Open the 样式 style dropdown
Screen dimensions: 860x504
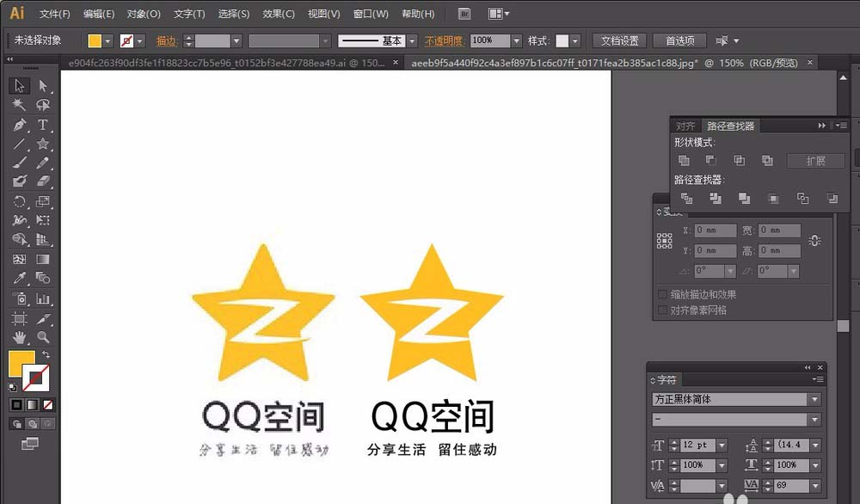tap(574, 41)
